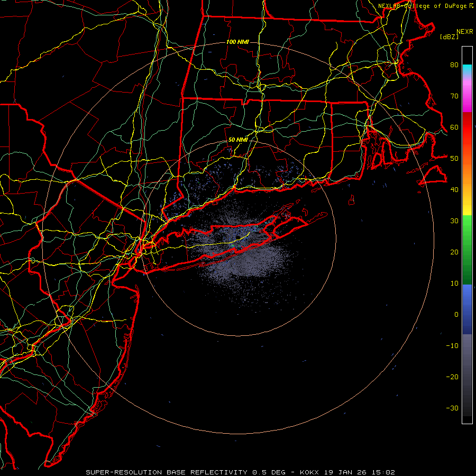Select the -20 value on the dBZ scale
476x476 pixels.
tap(452, 377)
